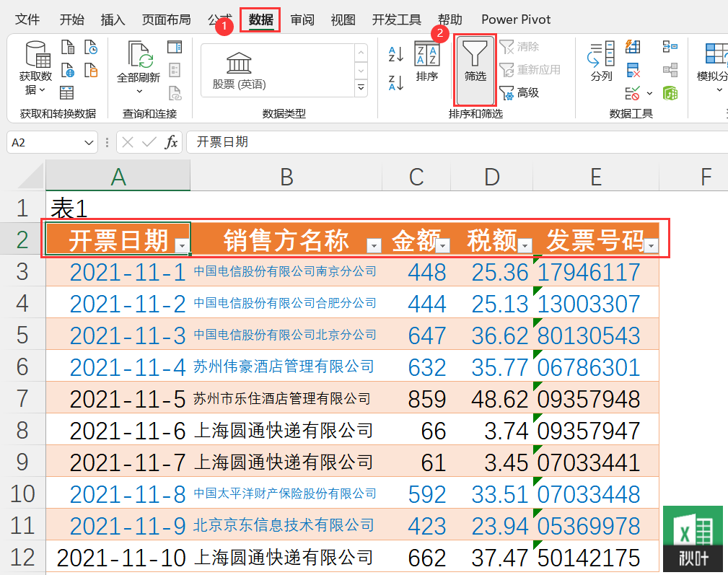Switch to the 数据 tab
The image size is (728, 575).
[x=260, y=19]
